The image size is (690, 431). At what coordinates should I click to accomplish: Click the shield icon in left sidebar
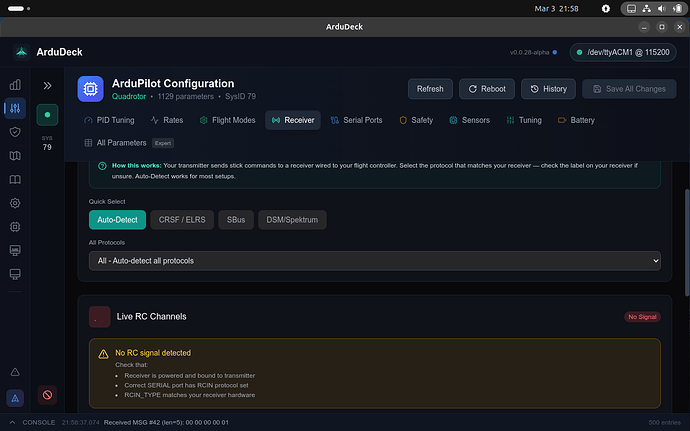coord(15,132)
